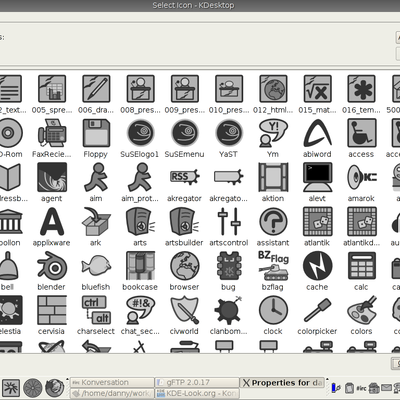Choose the calc calculator icon
This screenshot has width=400, height=400.
coord(361,266)
